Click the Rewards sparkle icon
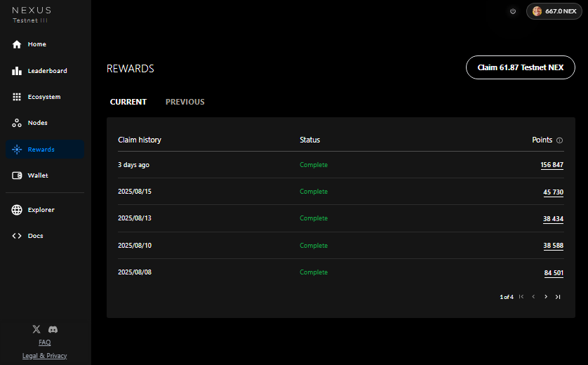The width and height of the screenshot is (588, 365). pyautogui.click(x=17, y=150)
